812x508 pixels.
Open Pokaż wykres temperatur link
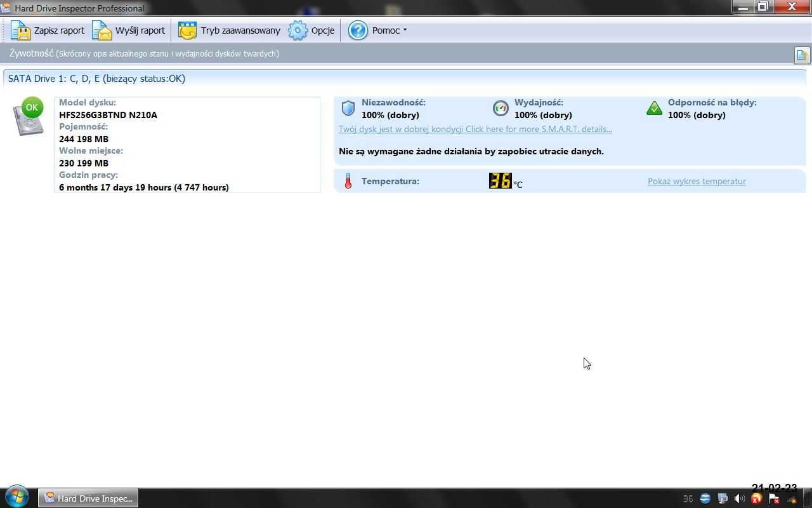click(x=697, y=181)
